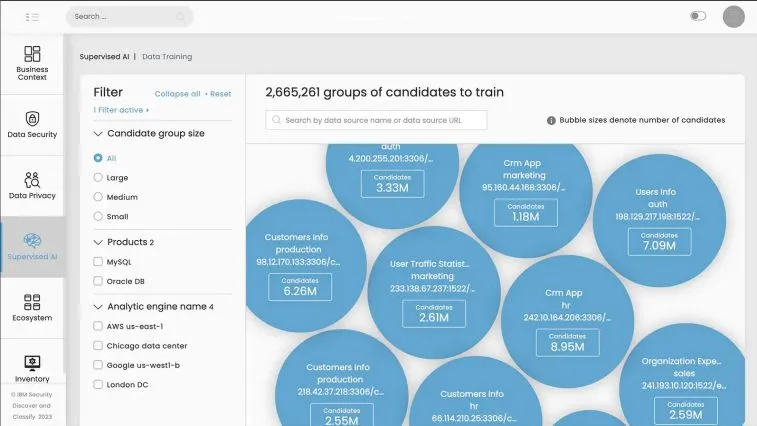Select the Small group size option
The image size is (757, 426).
click(x=98, y=216)
